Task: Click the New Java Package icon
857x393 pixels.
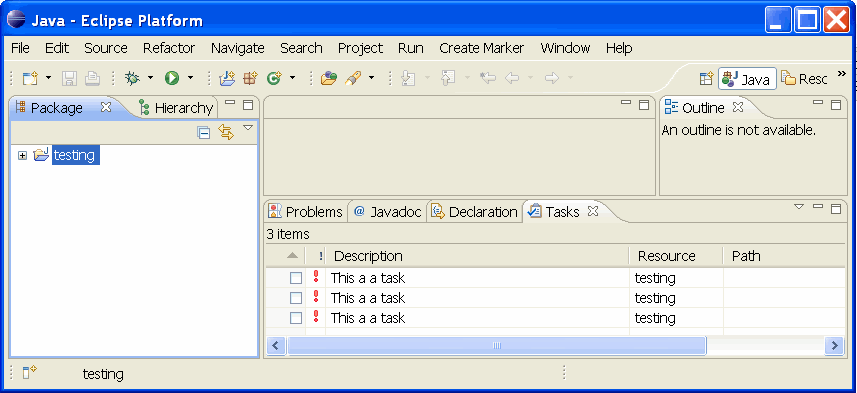Action: tap(250, 78)
